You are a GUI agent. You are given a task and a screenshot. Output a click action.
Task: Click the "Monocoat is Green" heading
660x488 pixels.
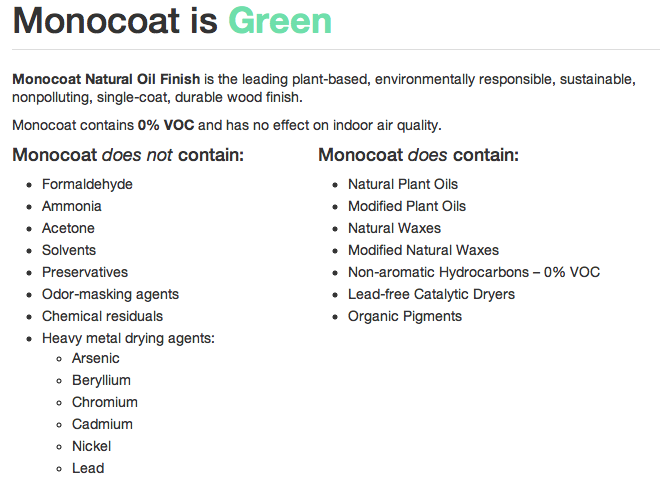click(x=172, y=21)
